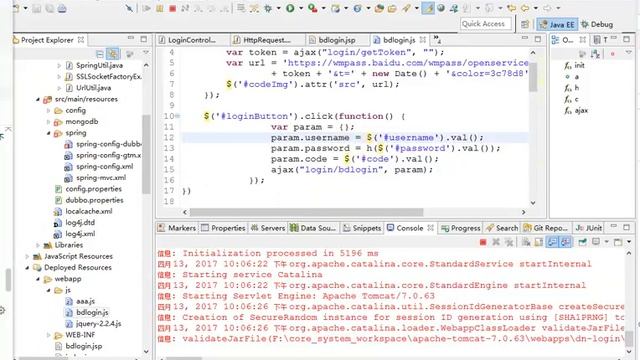640x360 pixels.
Task: Click Remove Launch gray X in Console
Action: (496, 242)
